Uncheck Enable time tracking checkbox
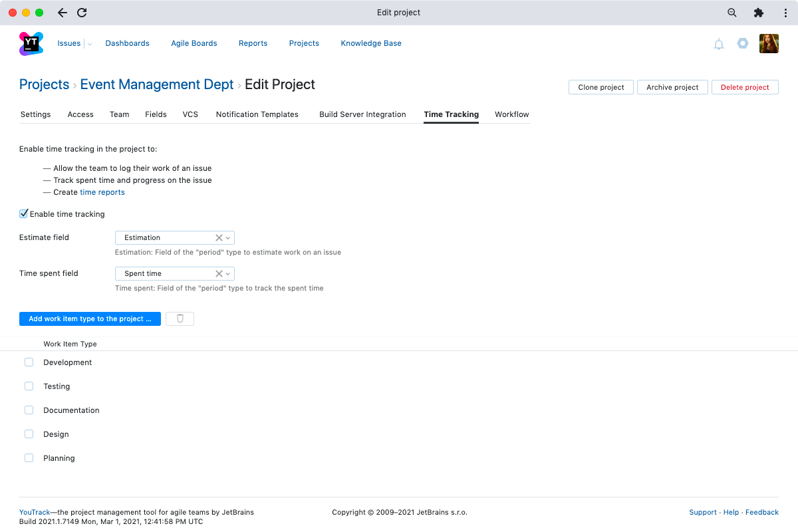Image resolution: width=798 pixels, height=532 pixels. pos(24,213)
